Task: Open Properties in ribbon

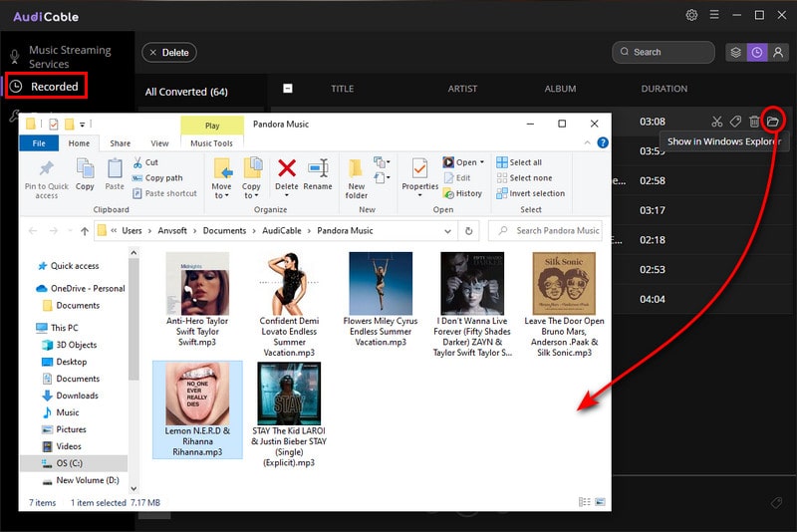Action: coord(419,176)
